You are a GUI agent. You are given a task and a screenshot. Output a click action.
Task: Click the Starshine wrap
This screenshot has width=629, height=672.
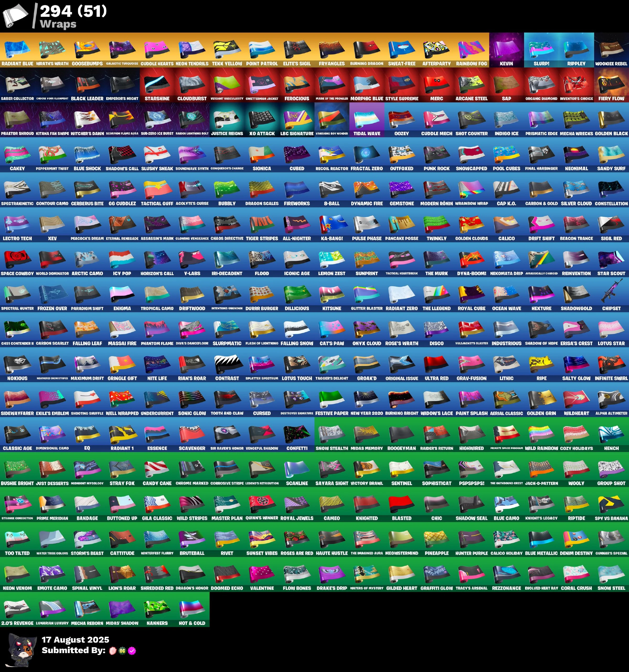coord(157,85)
